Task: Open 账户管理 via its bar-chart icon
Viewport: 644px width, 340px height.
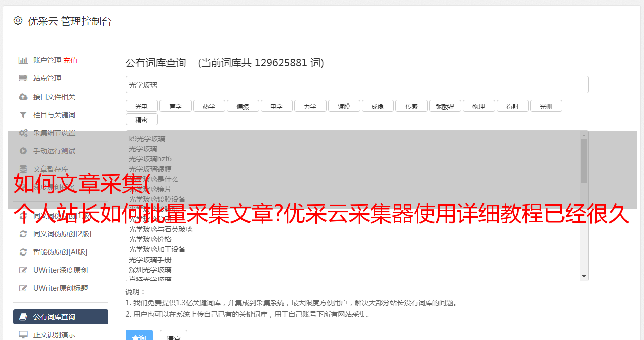Action: (23, 60)
